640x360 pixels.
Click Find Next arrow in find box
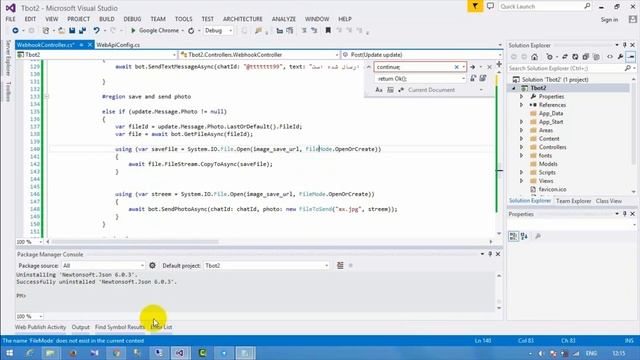tap(472, 67)
